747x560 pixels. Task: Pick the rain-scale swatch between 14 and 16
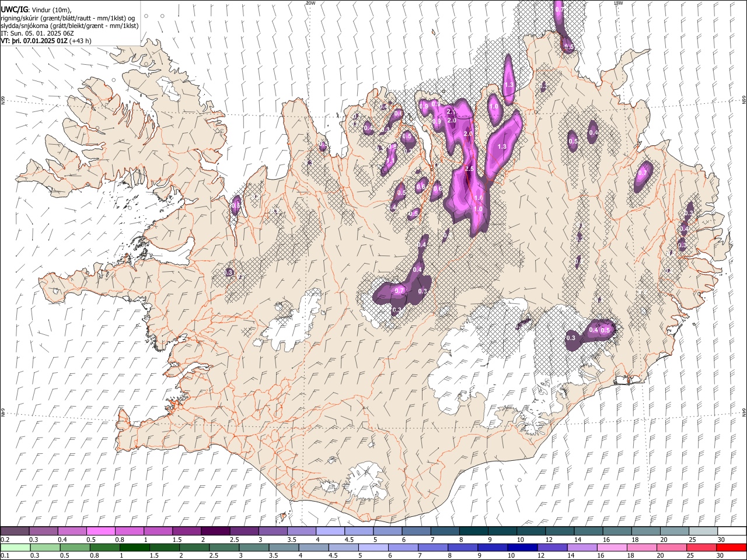(582, 547)
